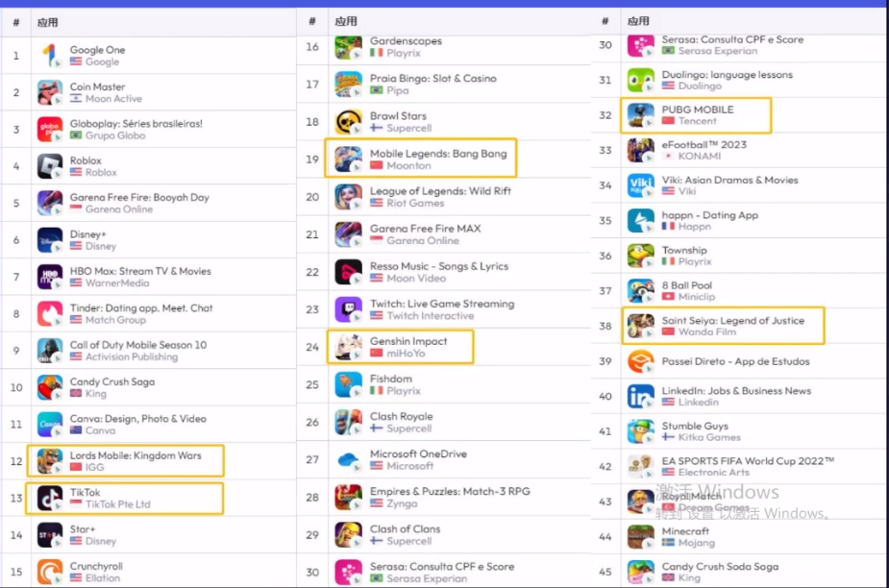Click the TikTok Pte Ltd publisher name
This screenshot has height=588, width=889.
[118, 504]
